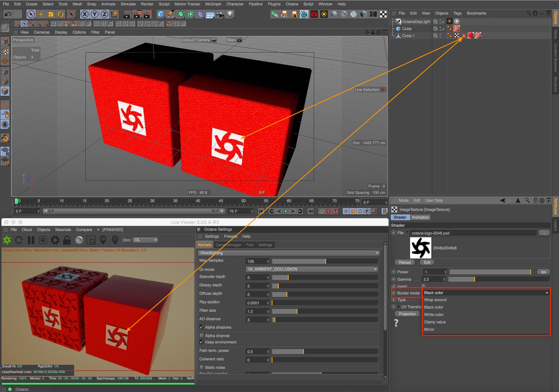
Task: Choose Mirror from the Border mode list
Action: point(429,329)
